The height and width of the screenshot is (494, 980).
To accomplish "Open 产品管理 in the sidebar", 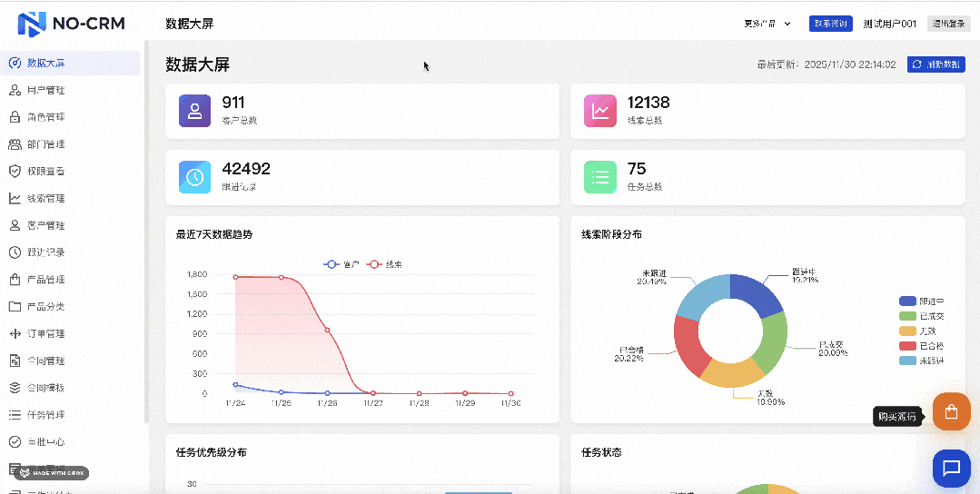I will coord(70,280).
